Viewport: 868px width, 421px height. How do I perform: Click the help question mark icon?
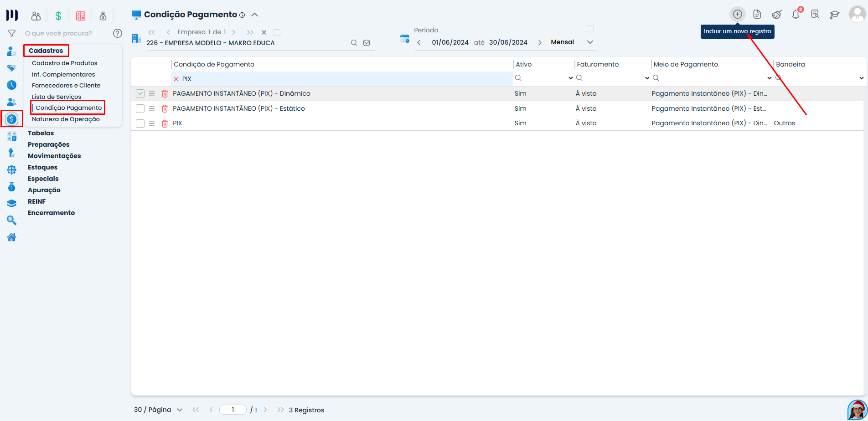coord(118,33)
